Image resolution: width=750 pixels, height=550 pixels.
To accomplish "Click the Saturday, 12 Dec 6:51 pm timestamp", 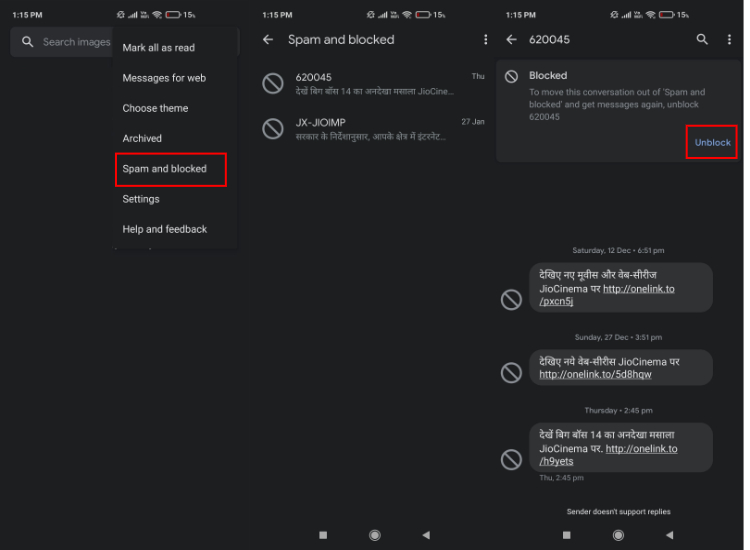I will 618,251.
